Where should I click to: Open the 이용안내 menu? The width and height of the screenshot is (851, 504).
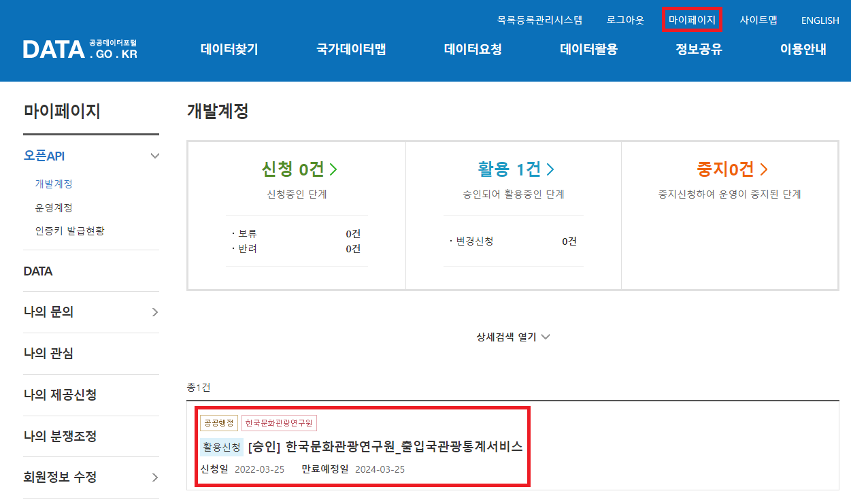pyautogui.click(x=803, y=49)
